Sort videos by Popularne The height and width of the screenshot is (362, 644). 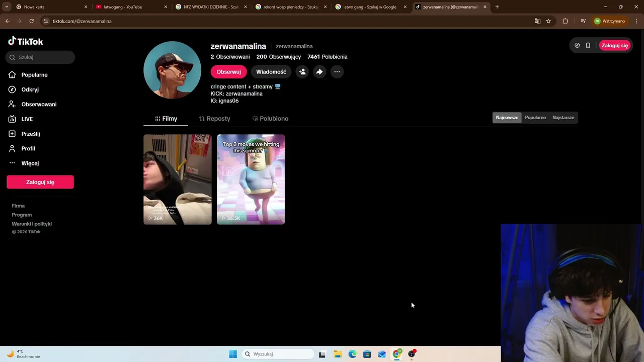pyautogui.click(x=535, y=118)
